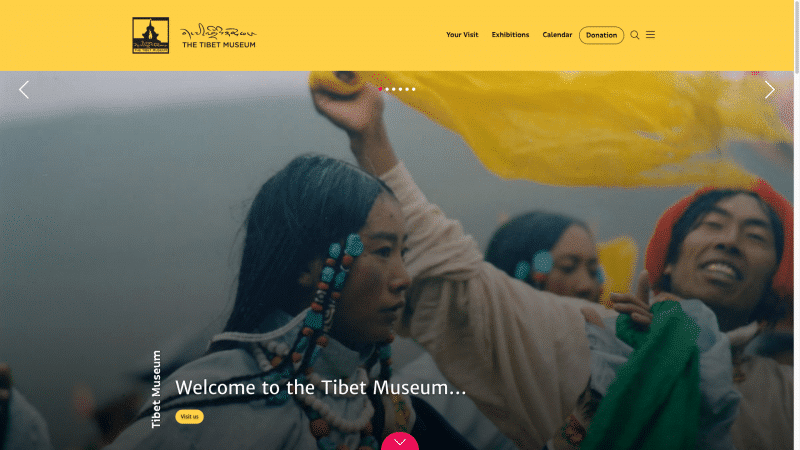Open the Exhibitions menu
Screen dimensions: 800x450
(x=510, y=35)
